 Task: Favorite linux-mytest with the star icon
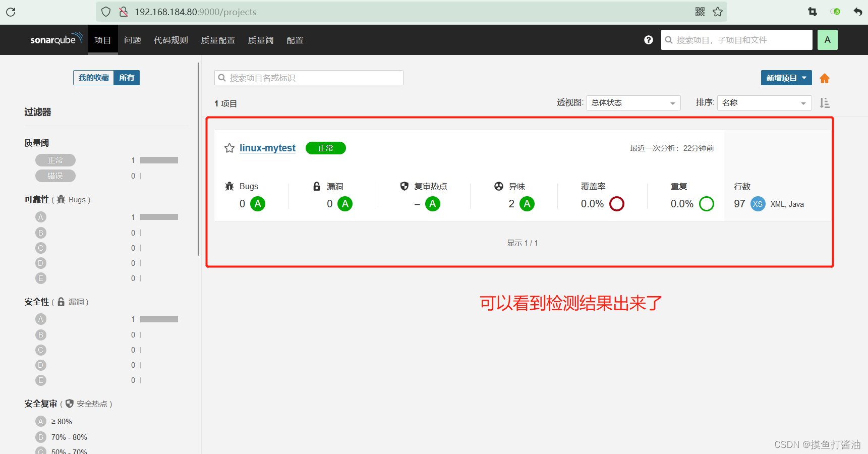(229, 148)
